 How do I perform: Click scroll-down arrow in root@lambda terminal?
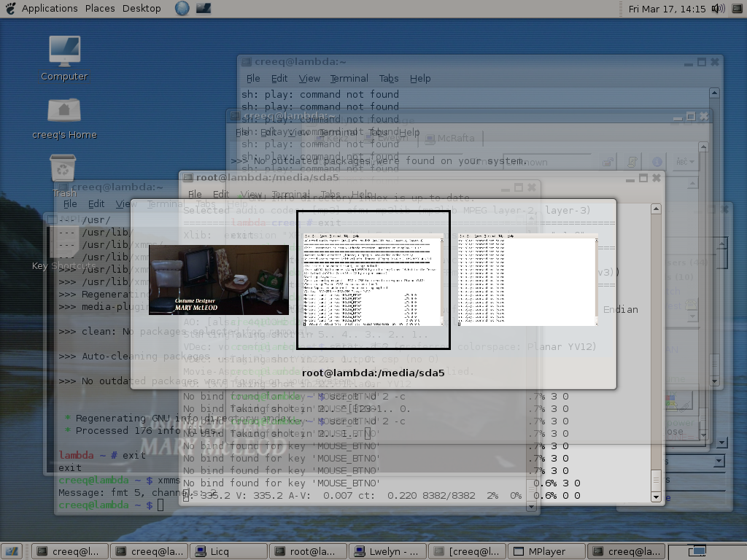(656, 497)
